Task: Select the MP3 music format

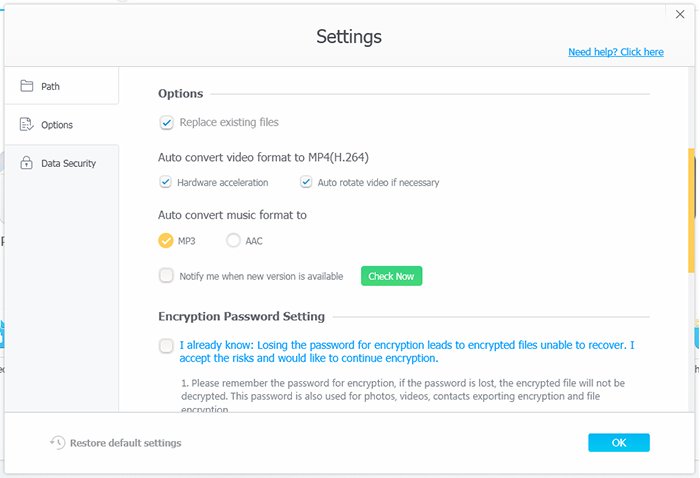Action: click(166, 241)
